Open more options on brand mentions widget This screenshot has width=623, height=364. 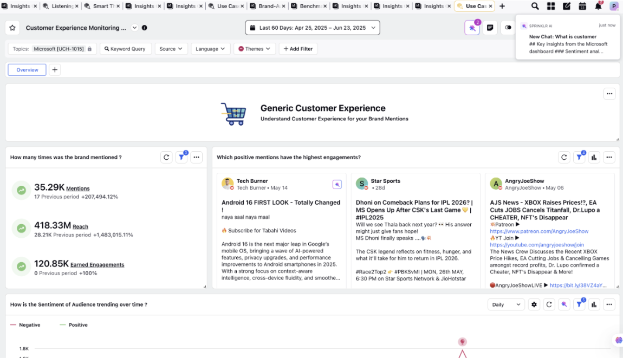tap(196, 158)
